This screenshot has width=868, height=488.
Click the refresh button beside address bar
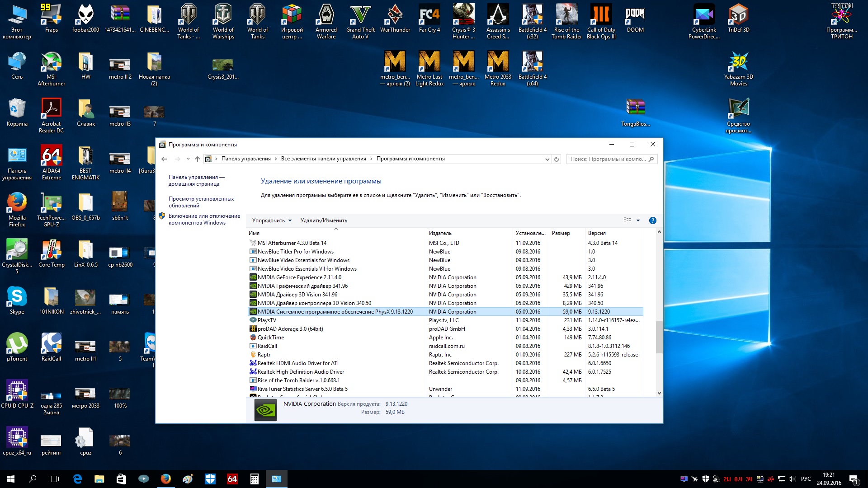click(x=557, y=159)
